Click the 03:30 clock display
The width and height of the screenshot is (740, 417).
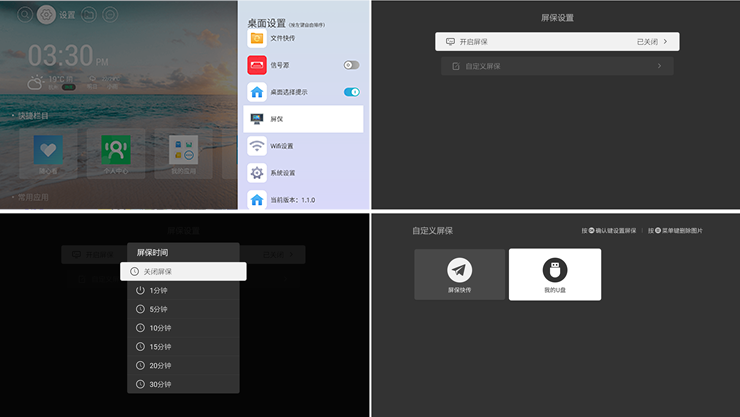click(61, 56)
